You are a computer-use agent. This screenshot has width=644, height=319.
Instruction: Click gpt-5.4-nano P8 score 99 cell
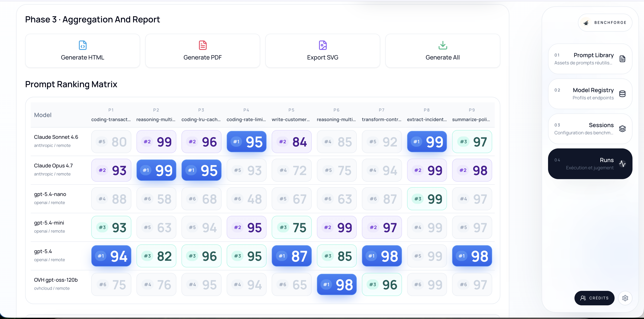pos(427,199)
